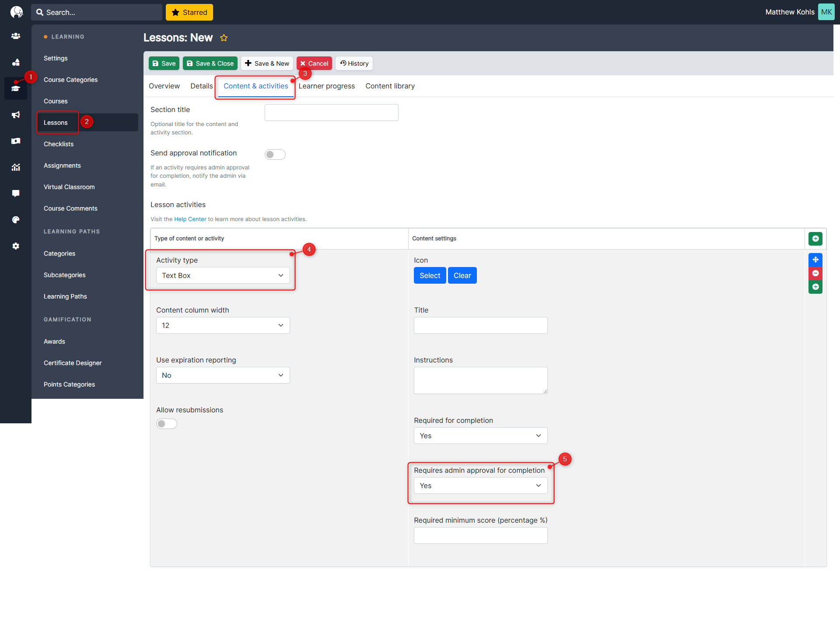
Task: Open the Content library tab
Action: [x=390, y=86]
